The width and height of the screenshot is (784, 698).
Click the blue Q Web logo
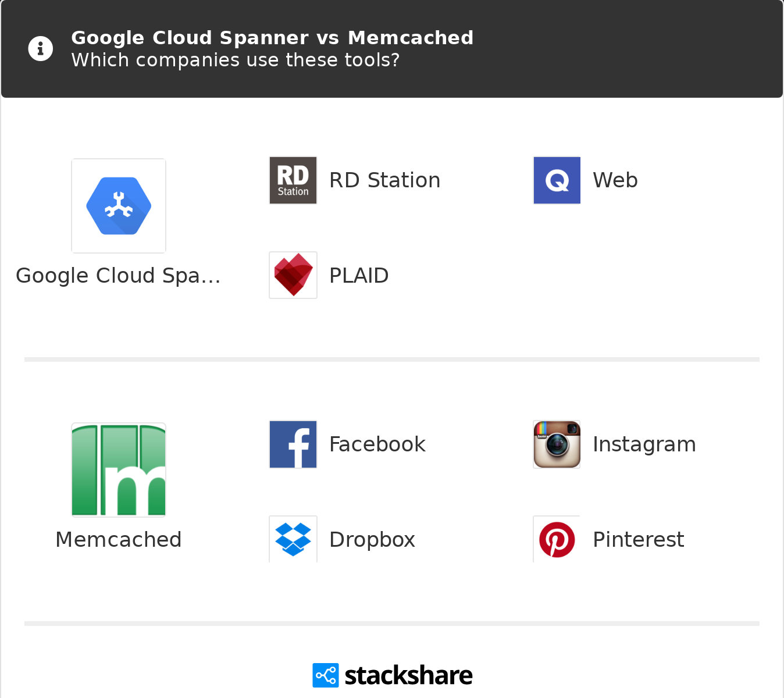pyautogui.click(x=557, y=180)
